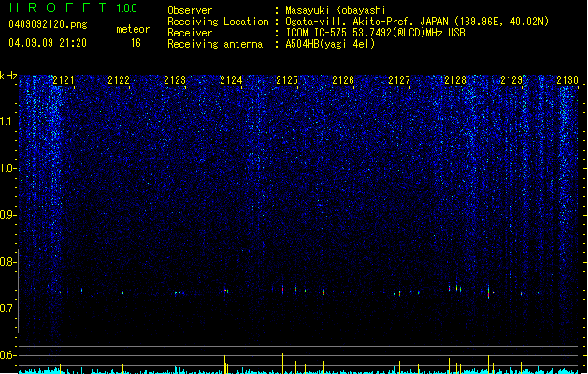588x374 pixels.
Task: Click the 2123 time marker
Action: point(175,80)
